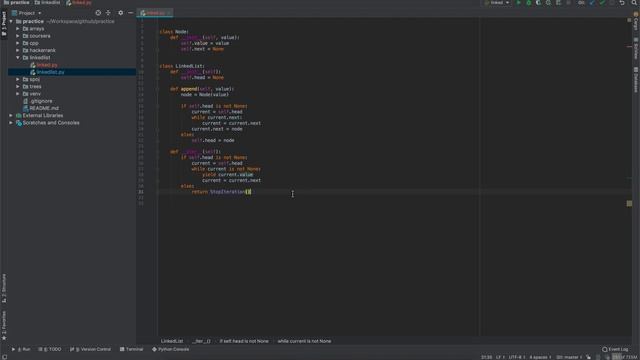Select linkedlist.py in project tree
Screen dimensions: 640x360
[x=50, y=72]
